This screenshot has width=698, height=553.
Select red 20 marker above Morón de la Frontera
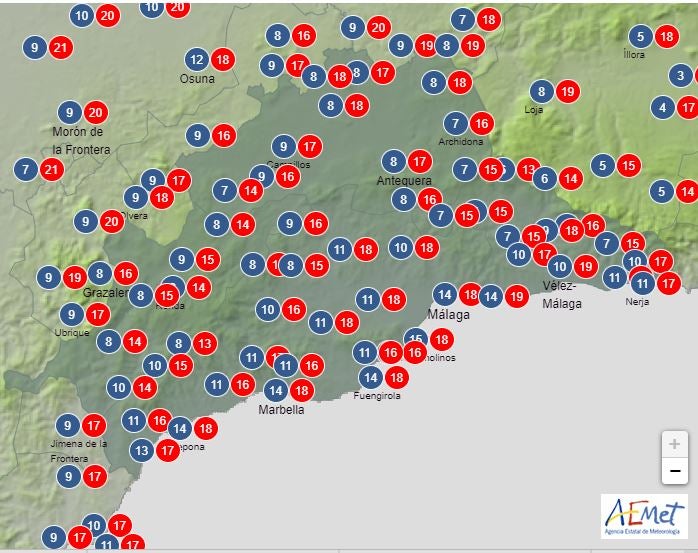pyautogui.click(x=95, y=112)
